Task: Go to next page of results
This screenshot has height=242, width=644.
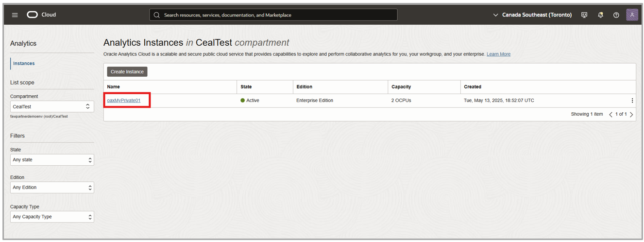Action: click(631, 115)
